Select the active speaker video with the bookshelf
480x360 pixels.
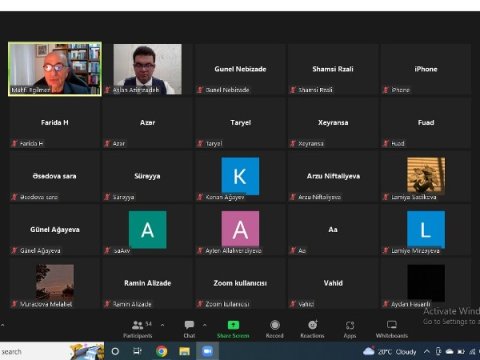(55, 69)
